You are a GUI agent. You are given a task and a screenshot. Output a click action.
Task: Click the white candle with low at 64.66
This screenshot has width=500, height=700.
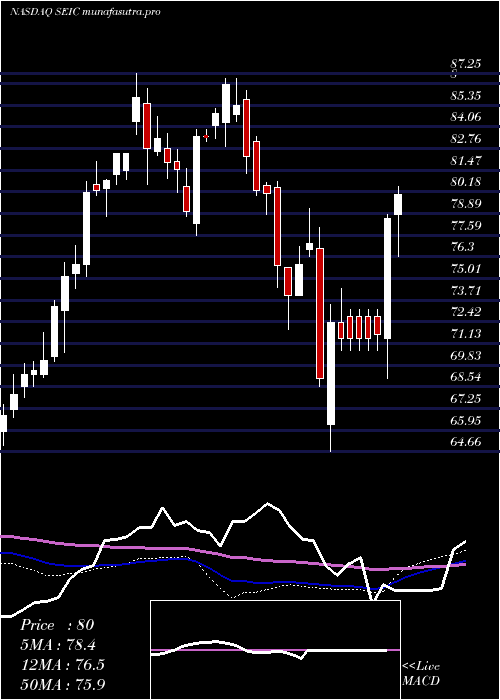click(331, 373)
